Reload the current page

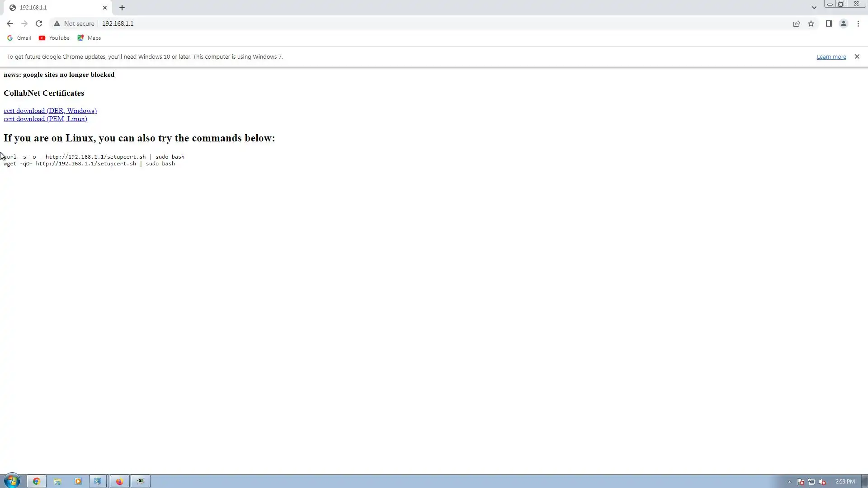pyautogui.click(x=39, y=23)
